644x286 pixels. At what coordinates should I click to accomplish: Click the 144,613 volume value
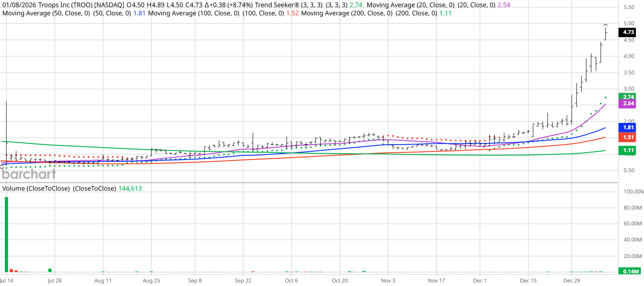click(x=130, y=189)
